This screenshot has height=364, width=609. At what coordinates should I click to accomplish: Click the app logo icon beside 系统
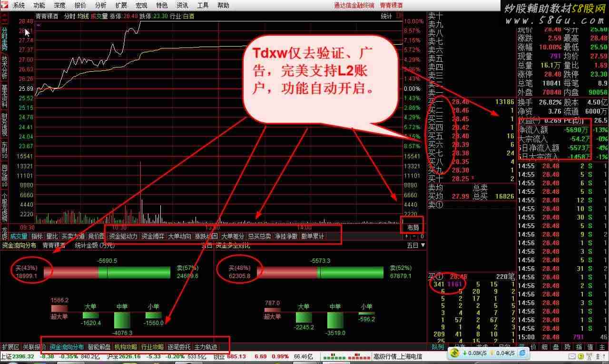coord(4,6)
